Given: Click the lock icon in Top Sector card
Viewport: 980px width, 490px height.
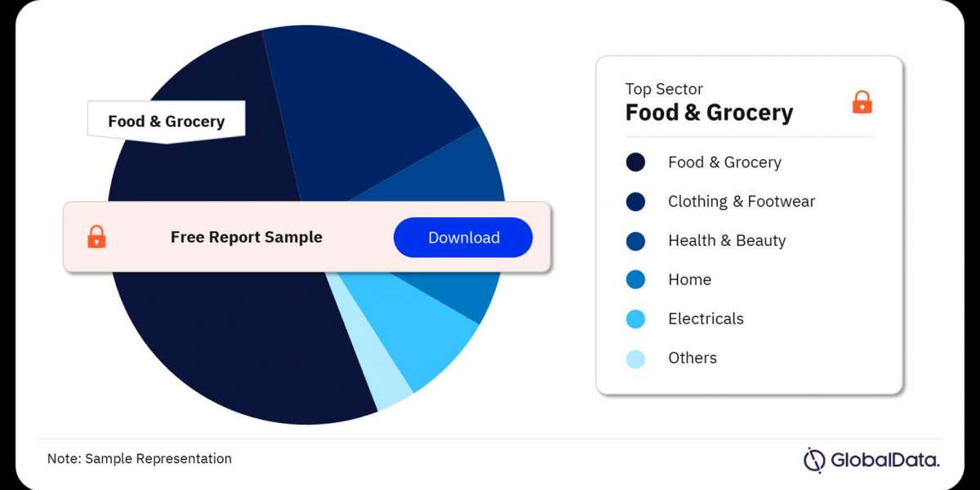Looking at the screenshot, I should tap(862, 102).
